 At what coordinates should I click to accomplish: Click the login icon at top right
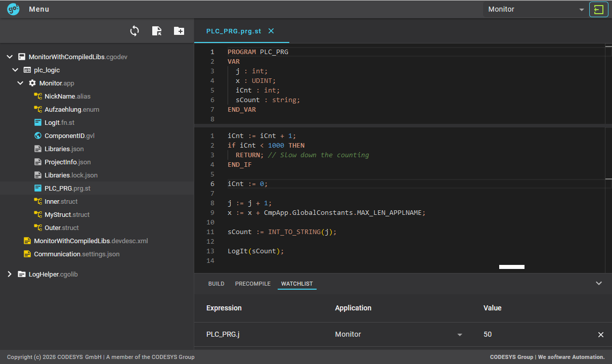pos(598,10)
